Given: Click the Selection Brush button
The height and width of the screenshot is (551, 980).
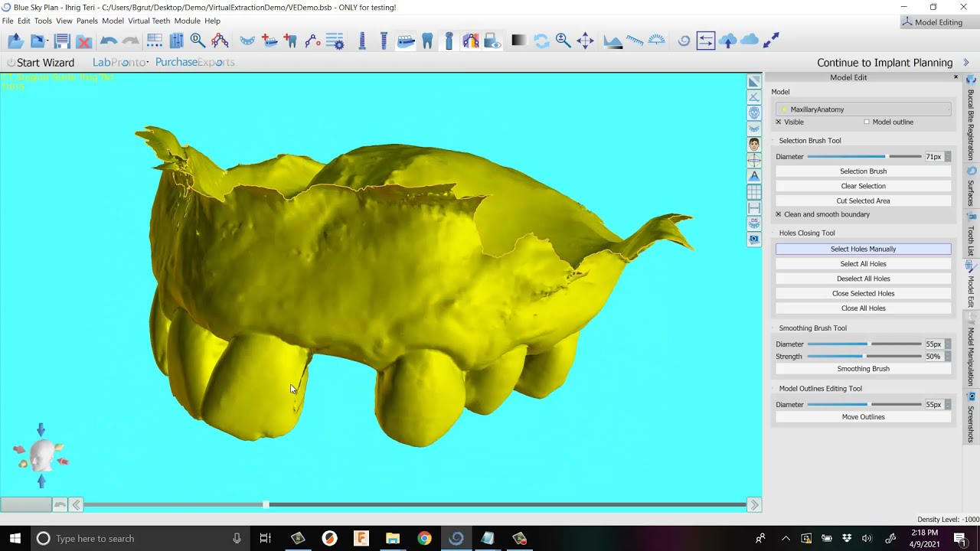Looking at the screenshot, I should click(863, 171).
